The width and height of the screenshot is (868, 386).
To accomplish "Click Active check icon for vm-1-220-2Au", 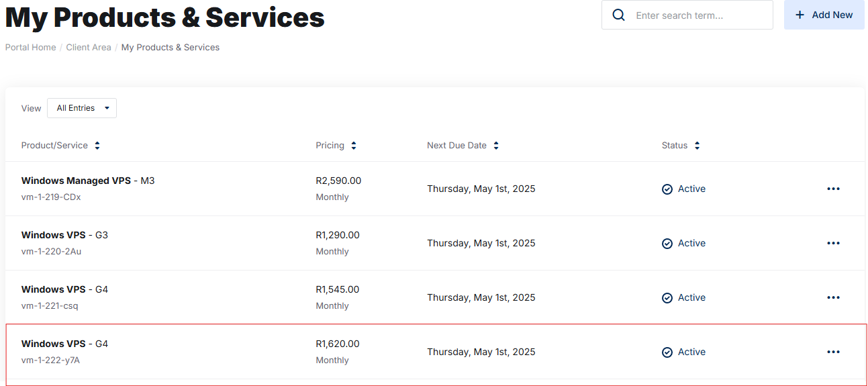I will pos(667,244).
